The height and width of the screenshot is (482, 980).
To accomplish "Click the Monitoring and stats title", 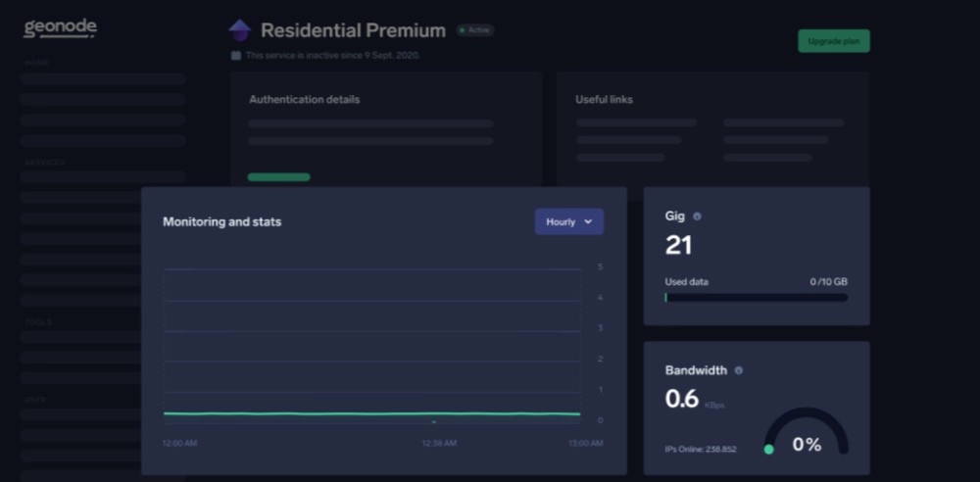I will (x=221, y=222).
